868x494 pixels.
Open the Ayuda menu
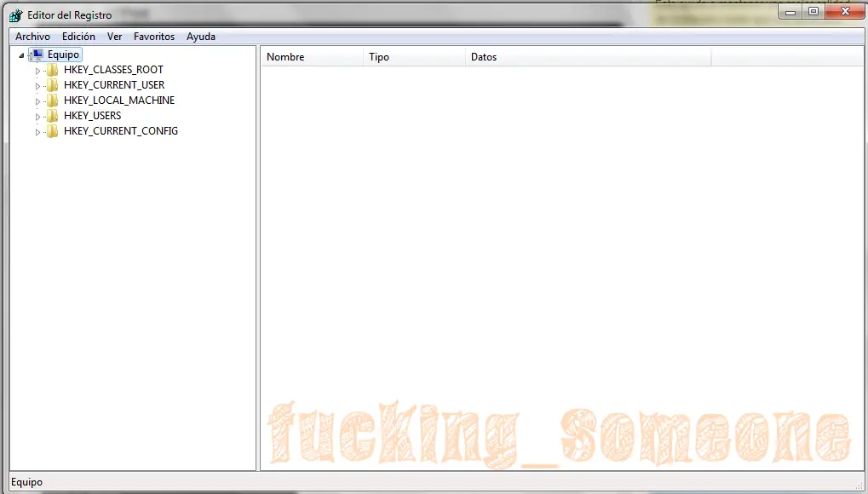coord(201,37)
